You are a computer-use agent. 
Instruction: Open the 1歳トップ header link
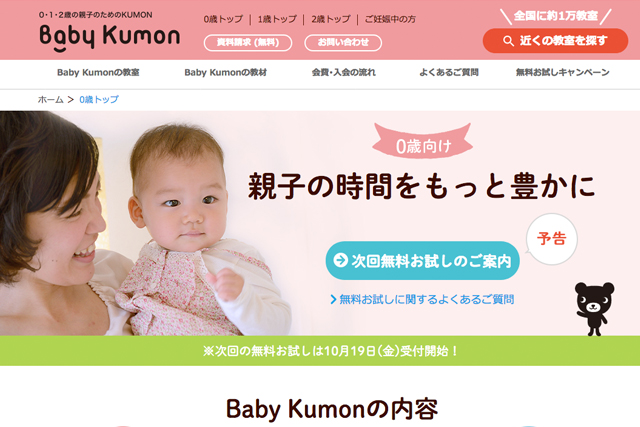pyautogui.click(x=277, y=19)
